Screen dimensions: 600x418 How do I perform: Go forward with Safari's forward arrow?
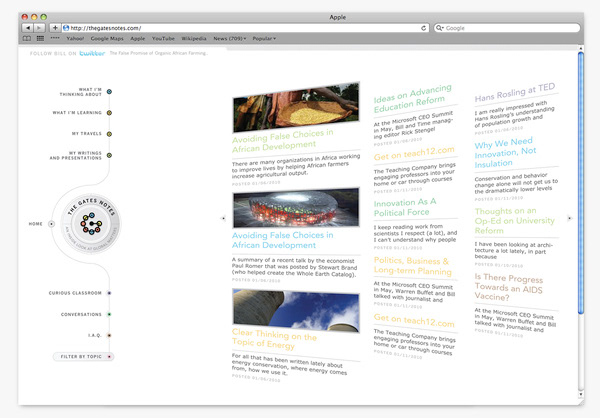click(39, 28)
